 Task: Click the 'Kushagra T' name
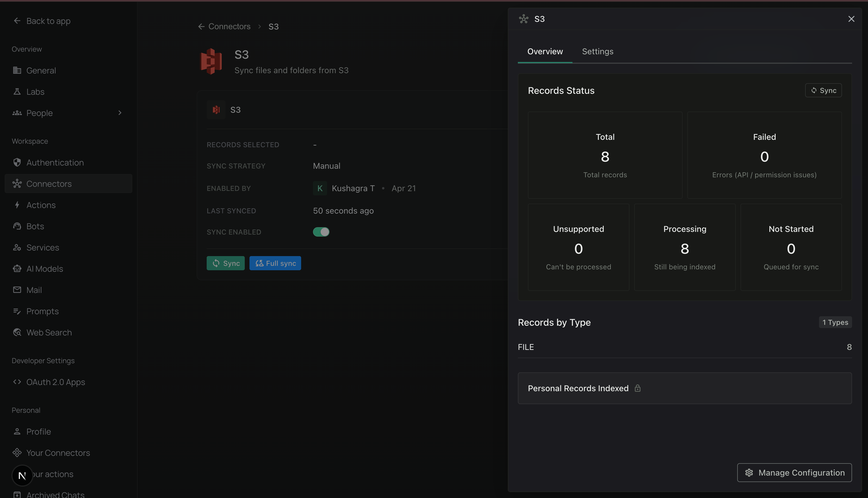coord(353,189)
